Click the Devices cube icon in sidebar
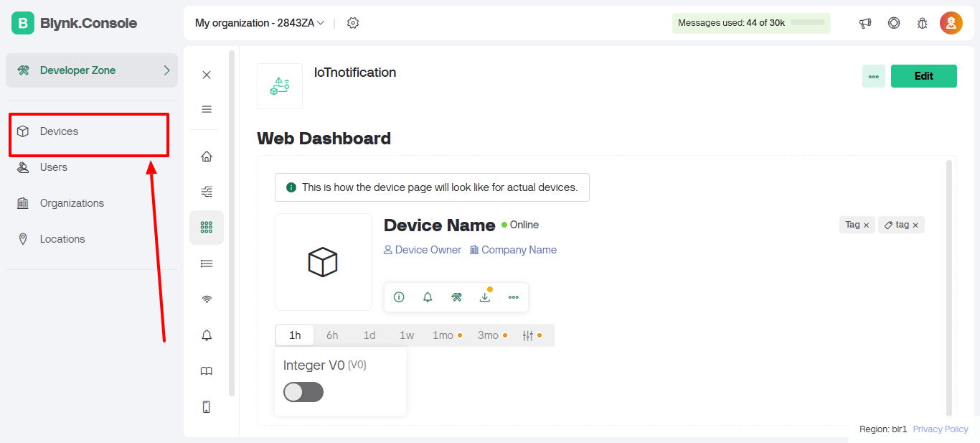The image size is (980, 443). tap(23, 131)
